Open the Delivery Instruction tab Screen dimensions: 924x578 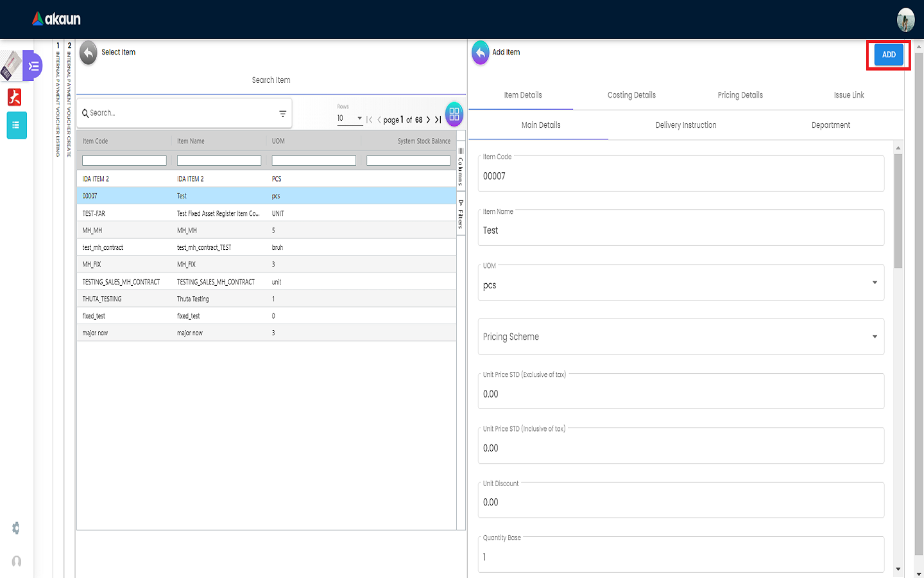coord(685,125)
